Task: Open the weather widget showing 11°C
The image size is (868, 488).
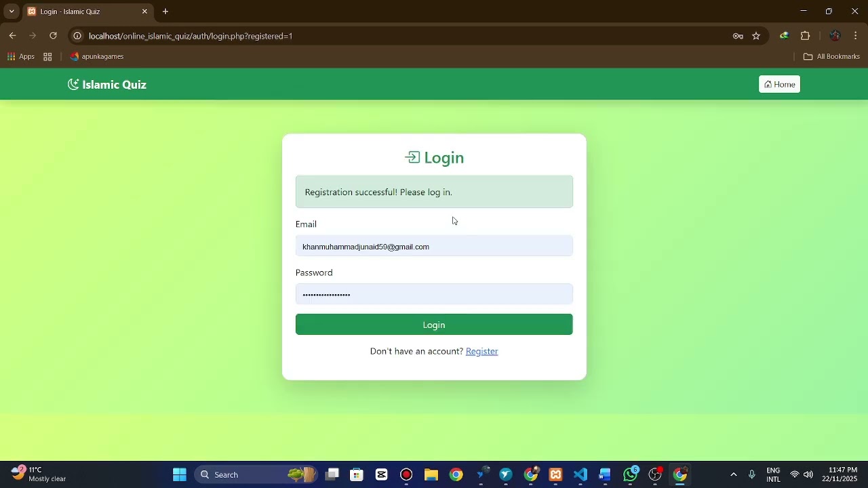Action: point(39,474)
